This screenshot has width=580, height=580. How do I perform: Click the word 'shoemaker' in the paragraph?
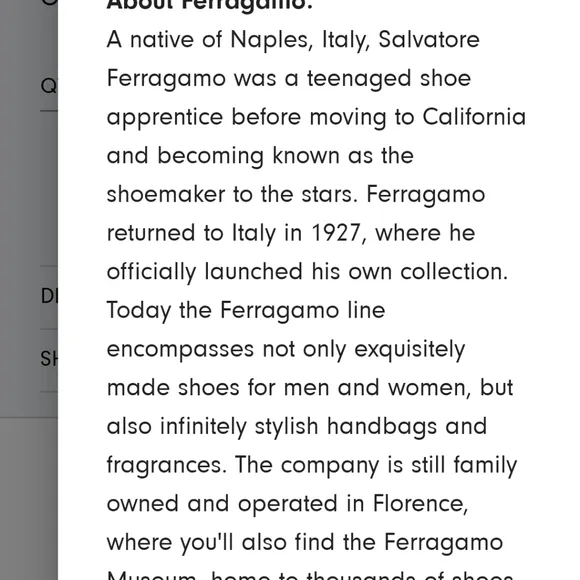click(x=166, y=194)
